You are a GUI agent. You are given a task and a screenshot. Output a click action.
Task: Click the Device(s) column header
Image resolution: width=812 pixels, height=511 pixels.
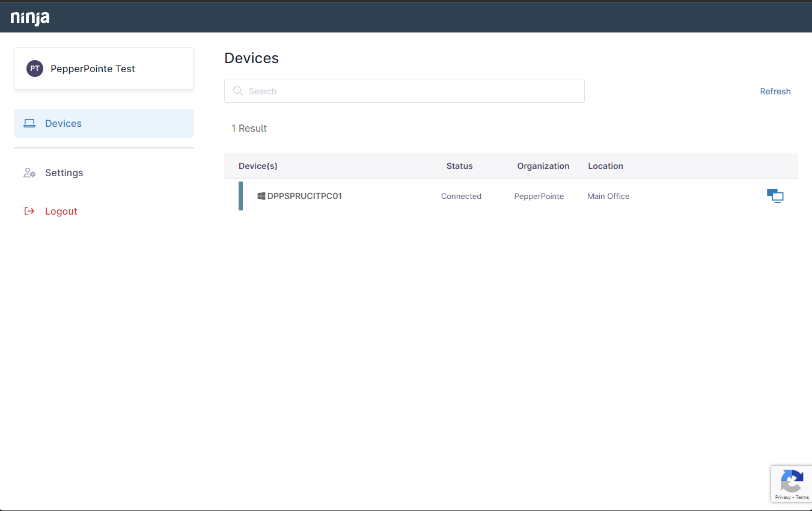258,166
